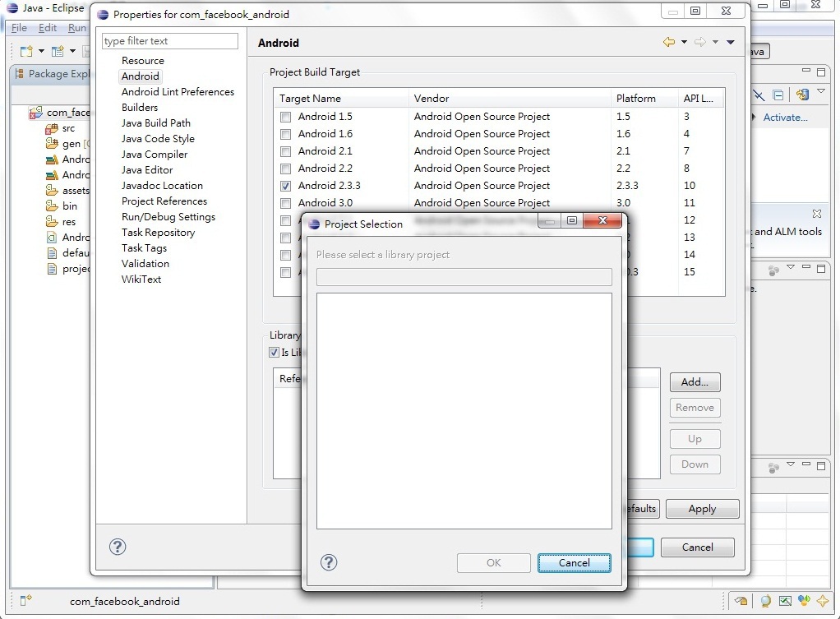Open the Edit menu

(48, 28)
